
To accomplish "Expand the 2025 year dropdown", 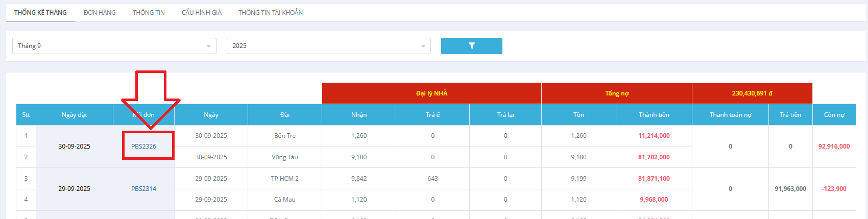I will 328,46.
